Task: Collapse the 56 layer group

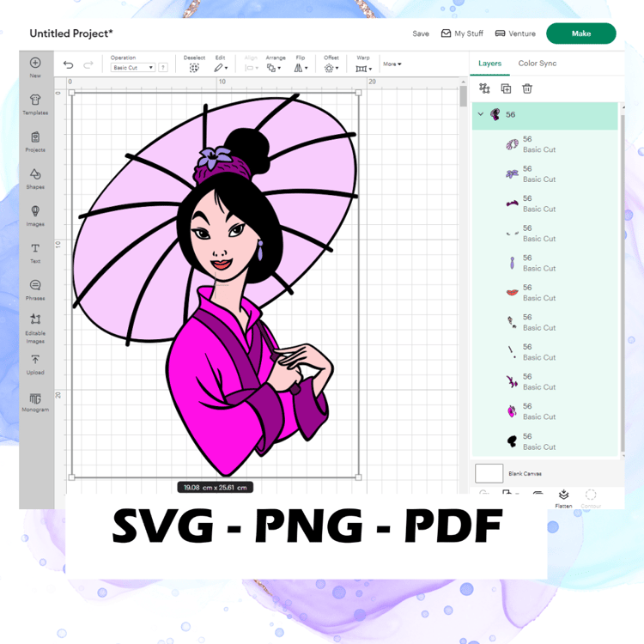Action: click(x=481, y=114)
